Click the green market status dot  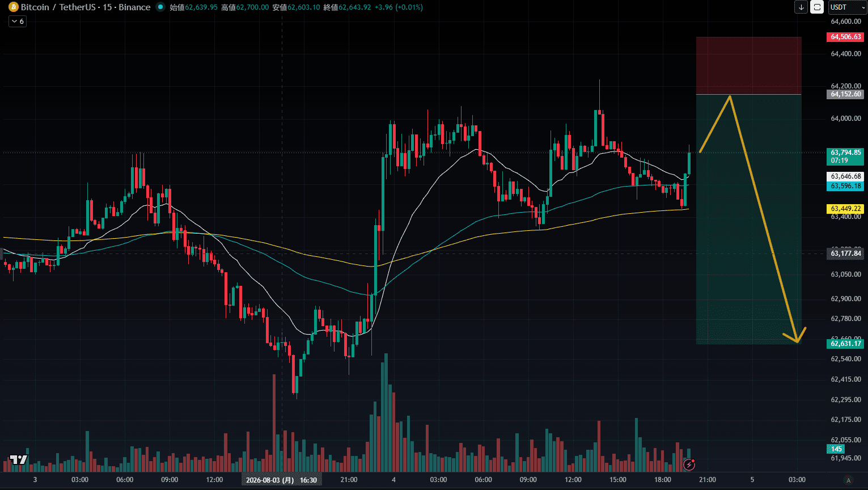[160, 7]
